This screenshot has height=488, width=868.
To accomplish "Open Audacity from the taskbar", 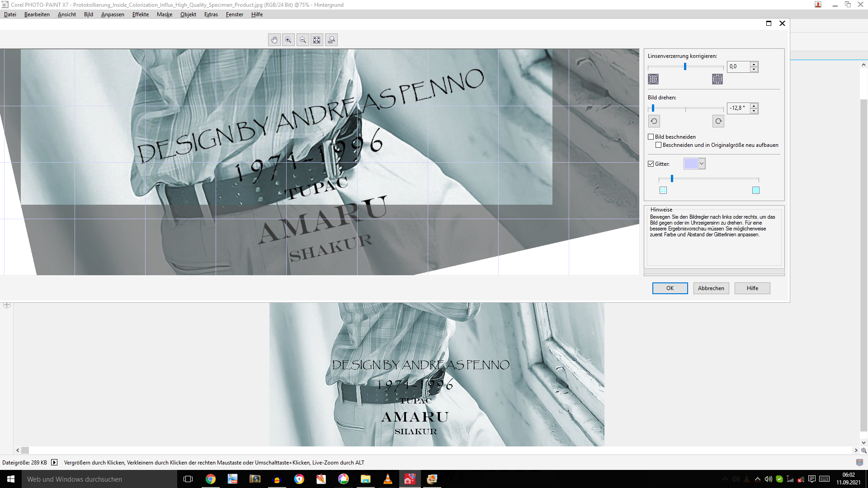I will [277, 479].
